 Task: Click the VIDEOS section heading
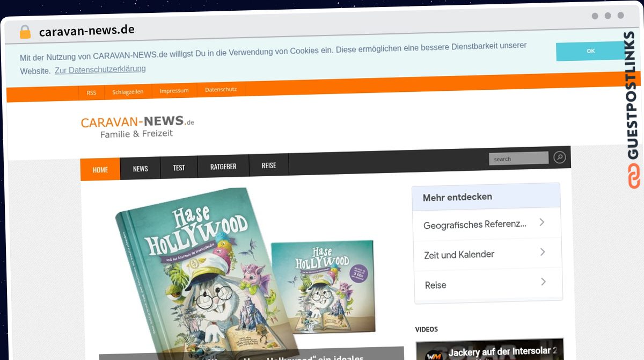click(x=426, y=329)
